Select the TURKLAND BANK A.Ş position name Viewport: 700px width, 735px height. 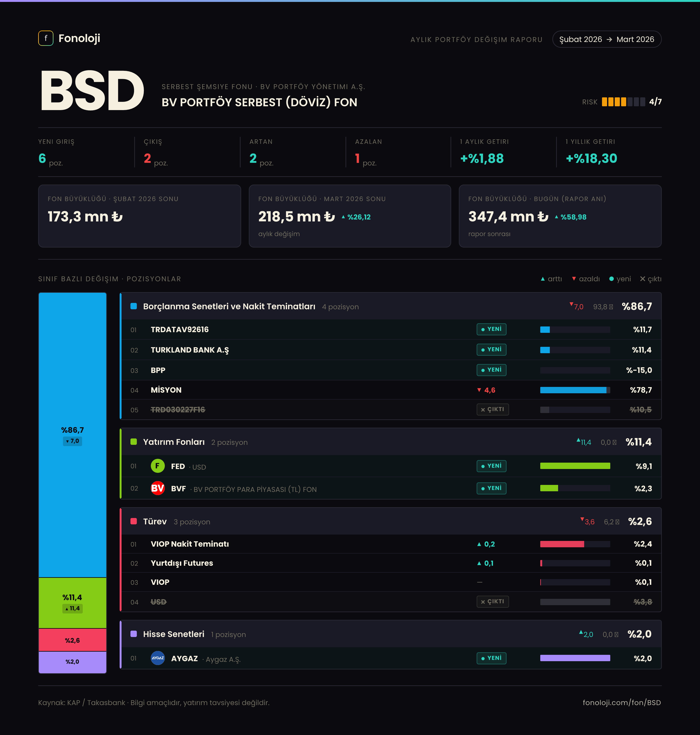(x=190, y=350)
